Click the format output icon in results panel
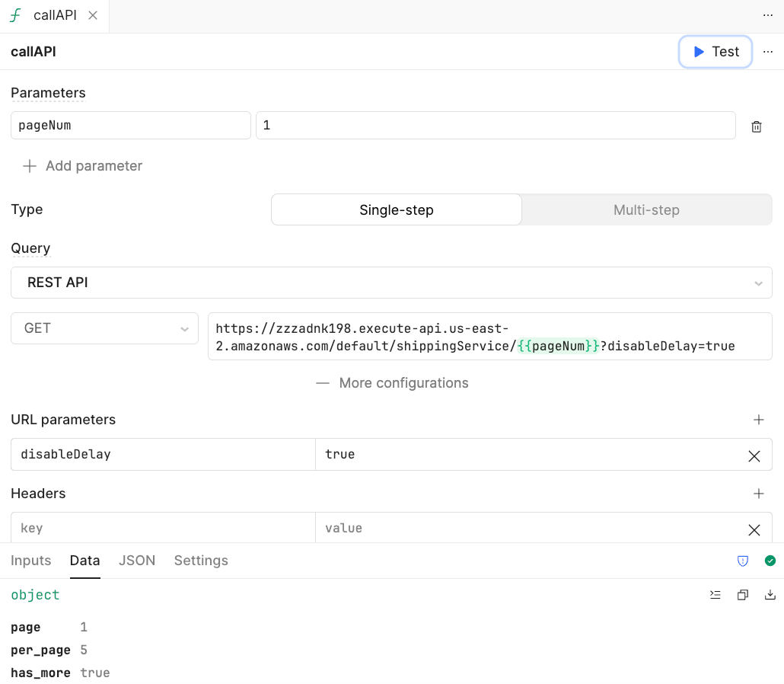Image resolution: width=784 pixels, height=684 pixels. click(x=715, y=595)
